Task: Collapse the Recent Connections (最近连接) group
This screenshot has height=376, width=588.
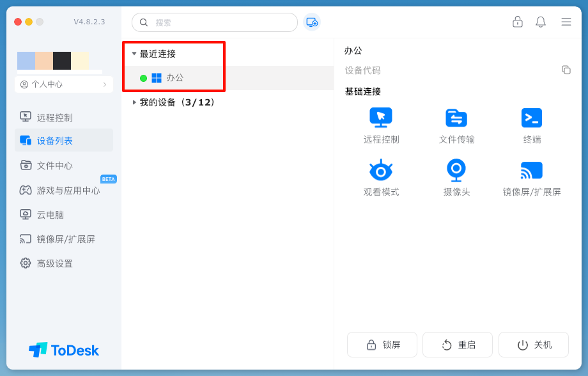Action: pyautogui.click(x=134, y=54)
